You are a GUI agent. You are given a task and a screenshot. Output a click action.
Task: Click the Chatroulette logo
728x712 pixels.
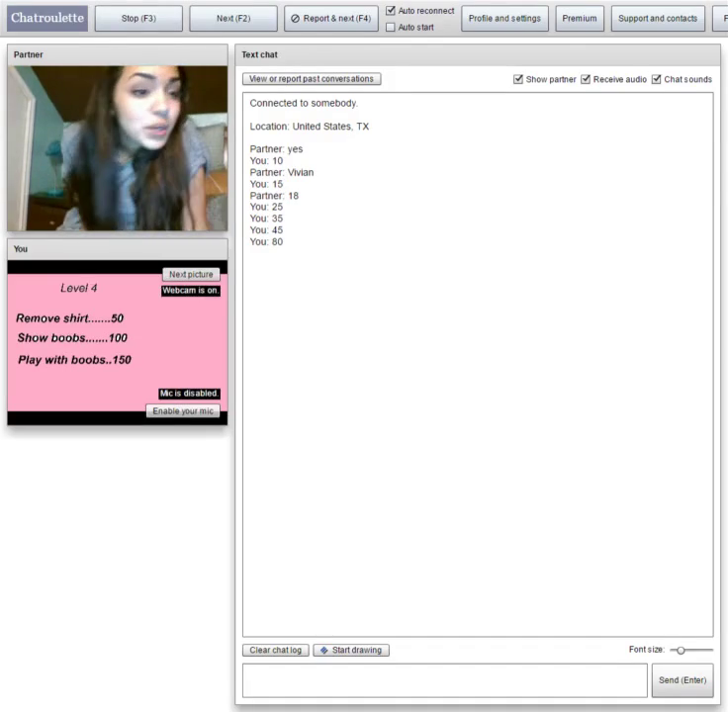pyautogui.click(x=47, y=18)
